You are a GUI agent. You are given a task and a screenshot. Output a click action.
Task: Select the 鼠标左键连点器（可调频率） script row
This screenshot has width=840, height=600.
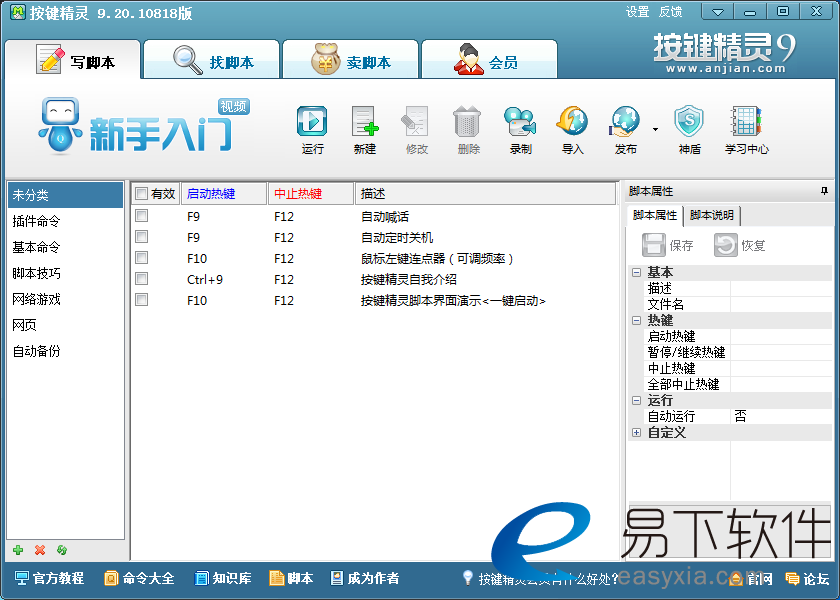(x=375, y=258)
